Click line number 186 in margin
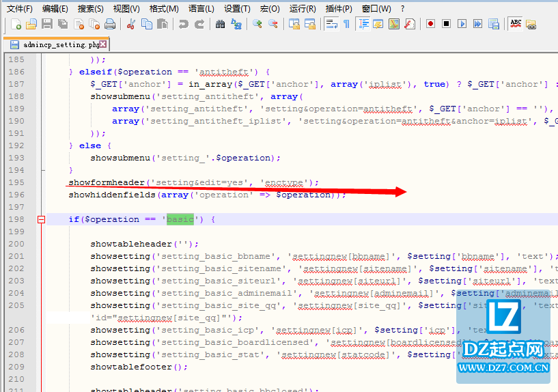558x392 pixels. [x=16, y=72]
